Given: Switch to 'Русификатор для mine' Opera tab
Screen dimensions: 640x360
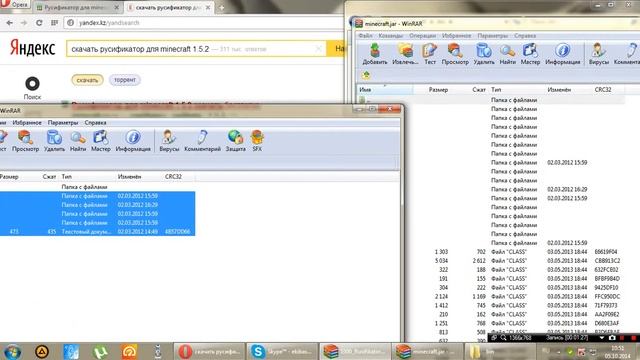Looking at the screenshot, I should (x=76, y=7).
